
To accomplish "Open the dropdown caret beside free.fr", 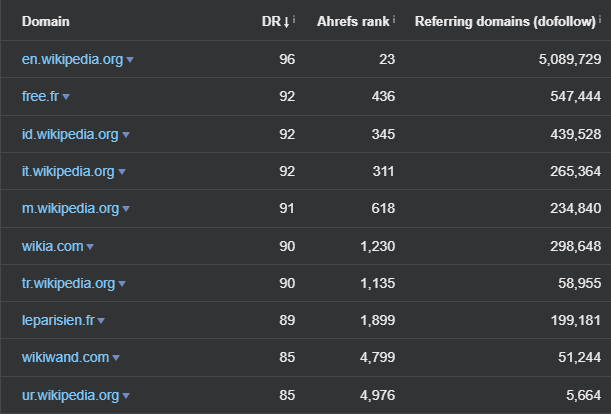I will pyautogui.click(x=66, y=97).
